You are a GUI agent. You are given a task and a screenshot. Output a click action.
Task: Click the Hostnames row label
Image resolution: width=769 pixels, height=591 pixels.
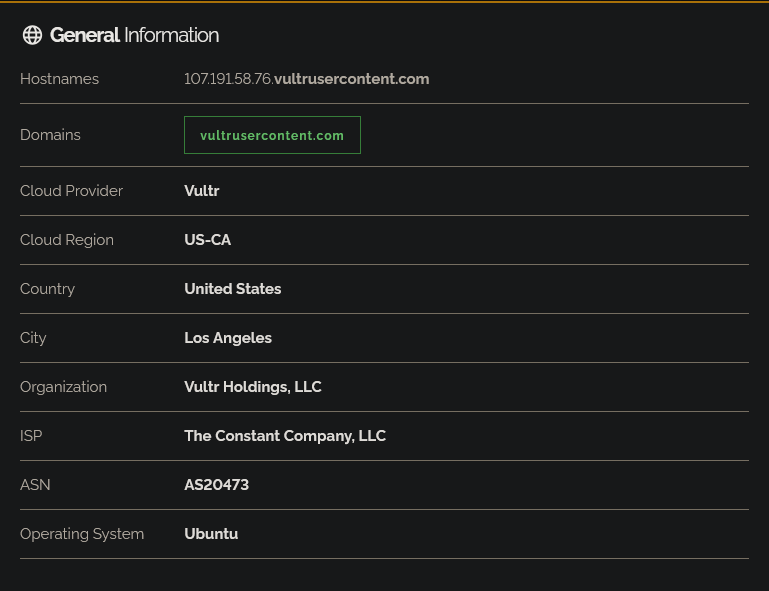click(59, 79)
